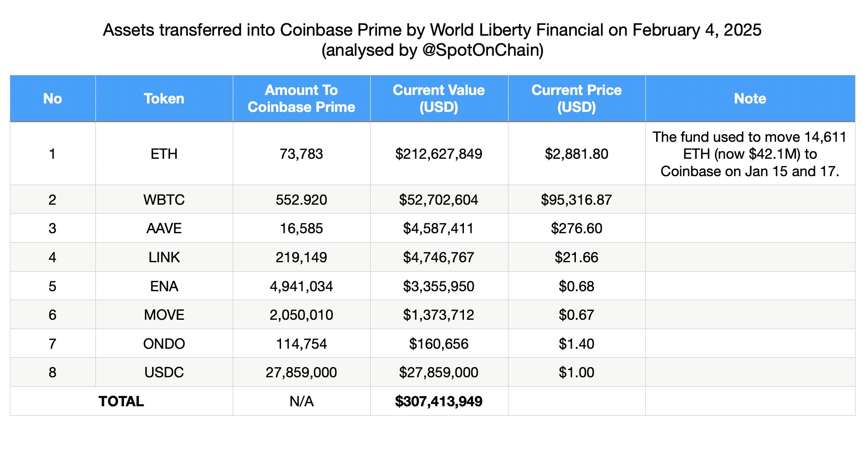This screenshot has height=454, width=868.
Task: Click the TOTAL row label
Action: pos(121,401)
